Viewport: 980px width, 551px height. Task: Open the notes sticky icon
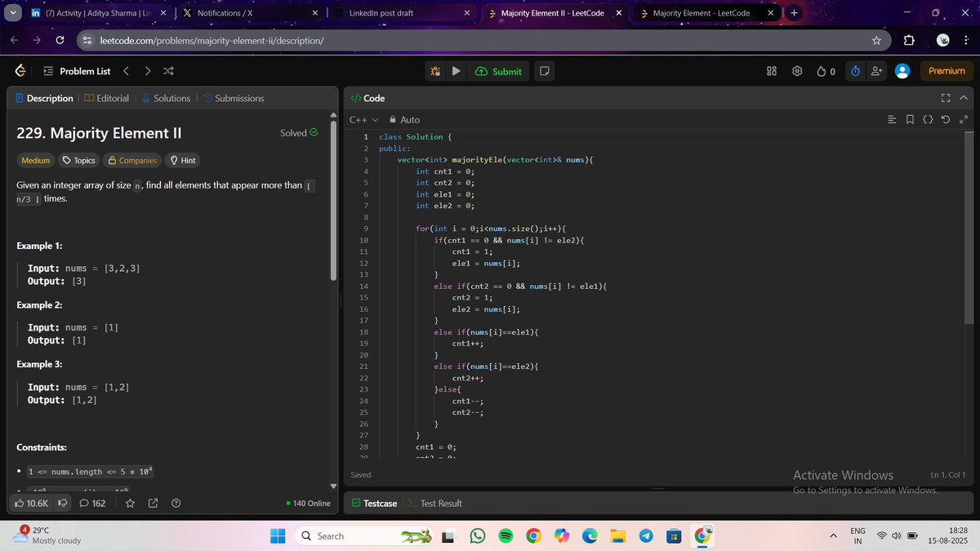[x=544, y=71]
